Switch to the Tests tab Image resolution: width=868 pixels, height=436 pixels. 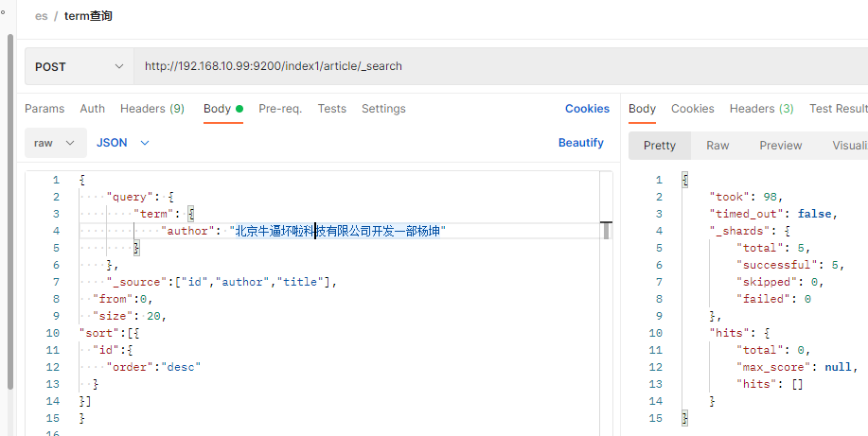[332, 109]
